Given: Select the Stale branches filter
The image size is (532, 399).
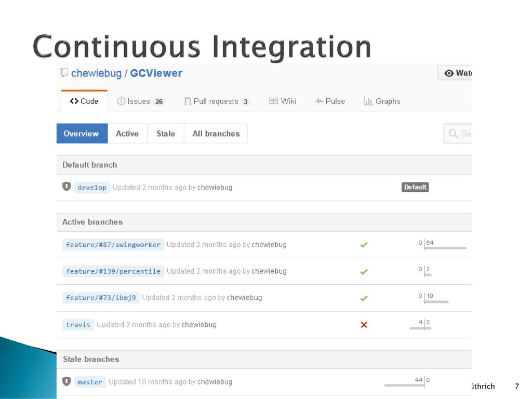Looking at the screenshot, I should [x=166, y=134].
